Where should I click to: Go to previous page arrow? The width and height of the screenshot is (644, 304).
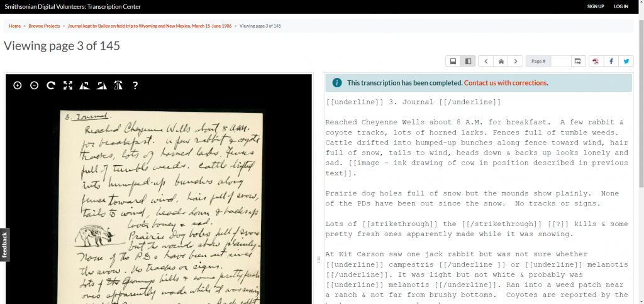[x=486, y=61]
